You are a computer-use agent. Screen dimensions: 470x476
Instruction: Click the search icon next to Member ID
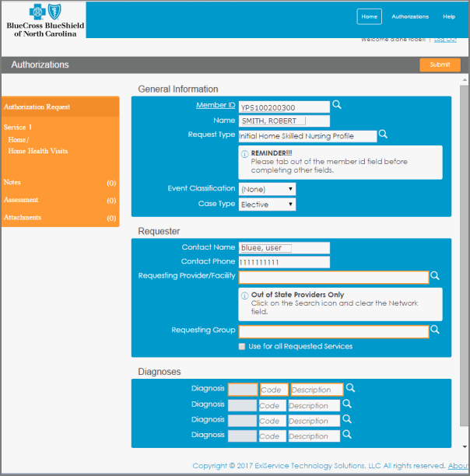337,105
